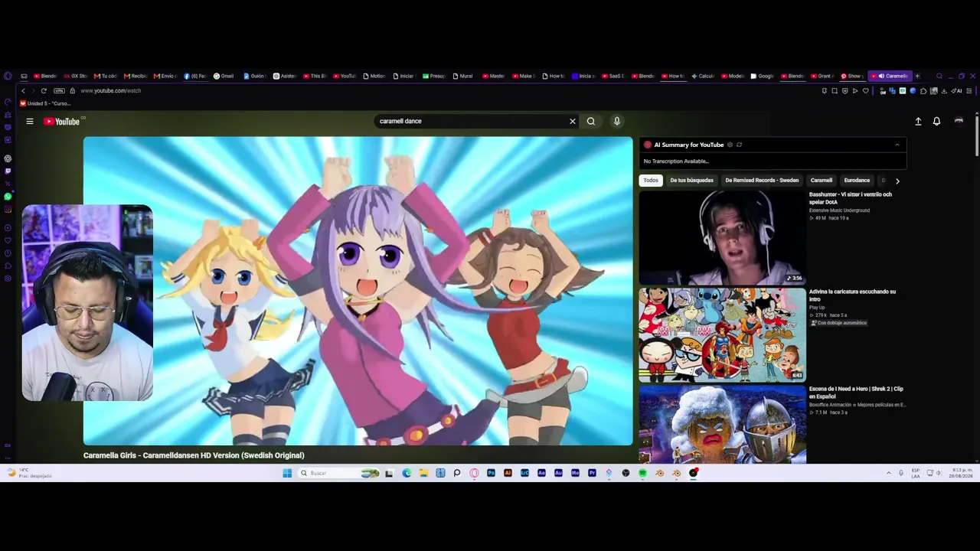The width and height of the screenshot is (980, 551).
Task: Click the taskbar Buscar search box
Action: 337,473
